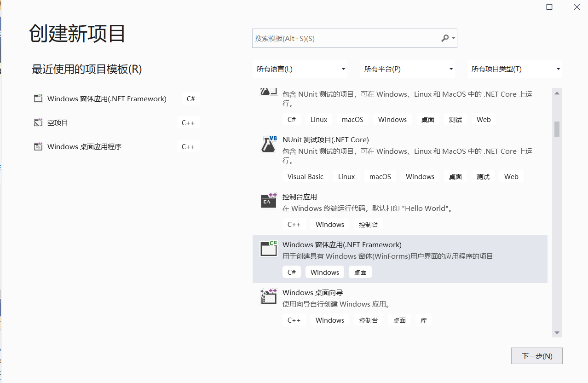The height and width of the screenshot is (383, 588).
Task: Maximize the dialog window
Action: coord(549,7)
